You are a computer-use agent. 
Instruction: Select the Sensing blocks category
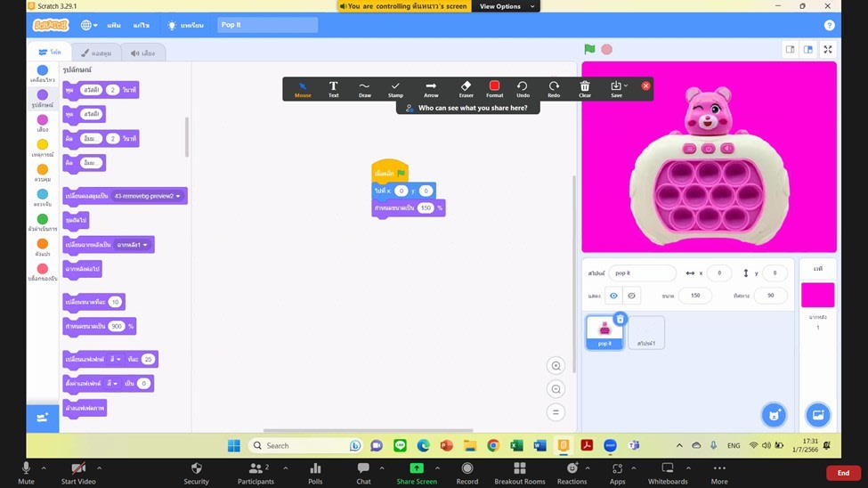(x=43, y=198)
